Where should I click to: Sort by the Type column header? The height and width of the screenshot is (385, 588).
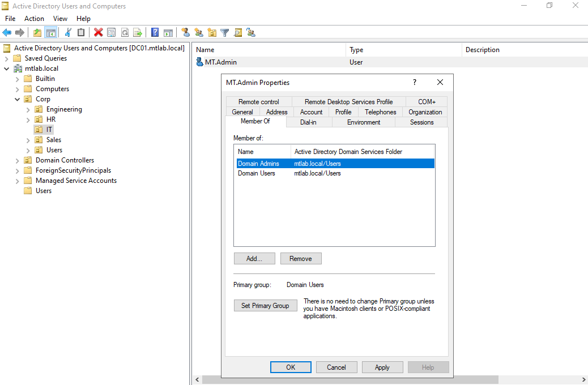(x=403, y=49)
